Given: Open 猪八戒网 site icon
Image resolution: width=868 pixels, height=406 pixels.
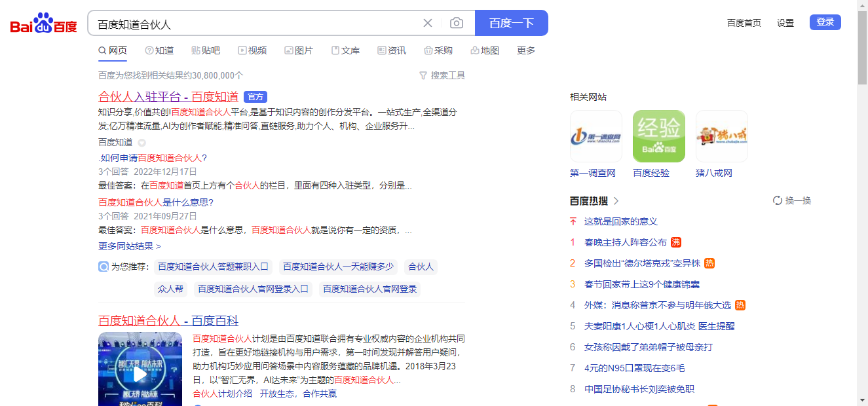Looking at the screenshot, I should coord(722,136).
